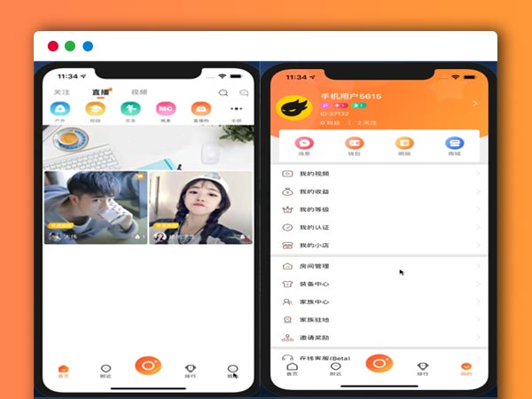This screenshot has width=532, height=399.
Task: Tap the blue mall (商城) icon
Action: pos(454,143)
